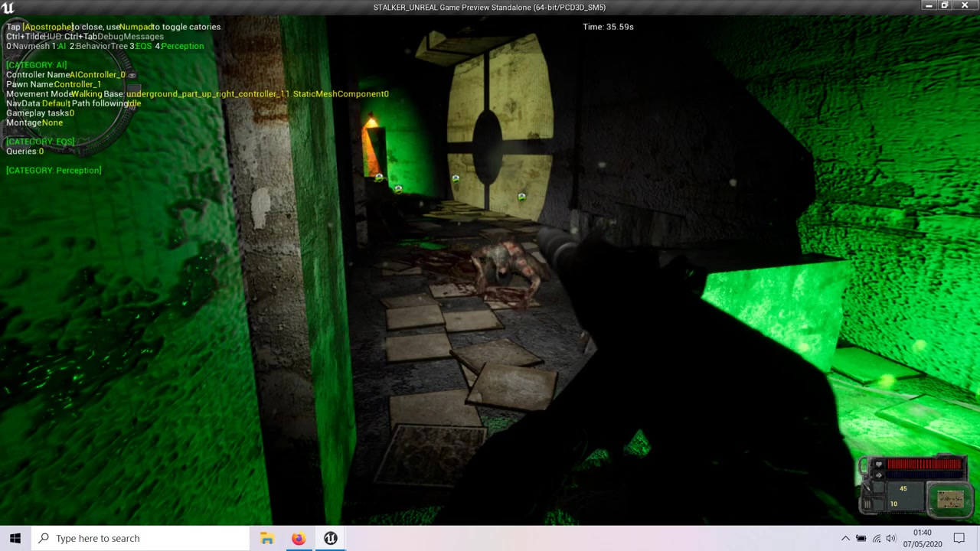
Task: Click the heart health icon in HUD
Action: tap(878, 465)
